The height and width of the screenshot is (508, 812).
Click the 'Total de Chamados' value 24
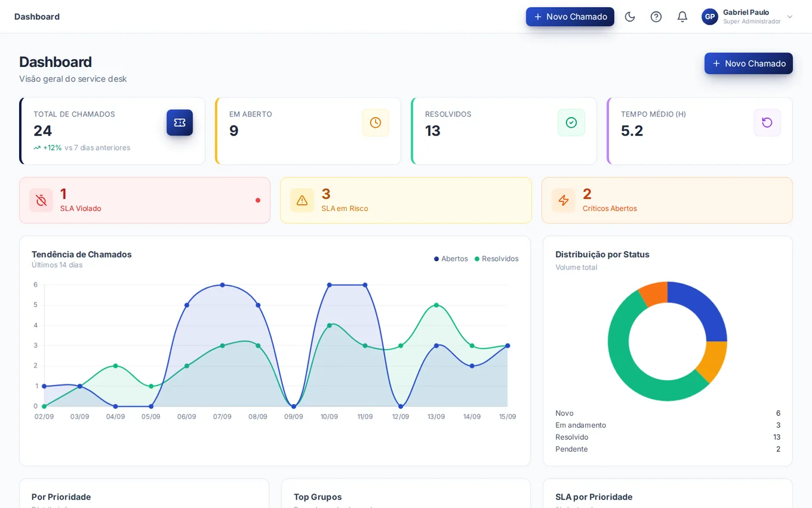click(42, 131)
